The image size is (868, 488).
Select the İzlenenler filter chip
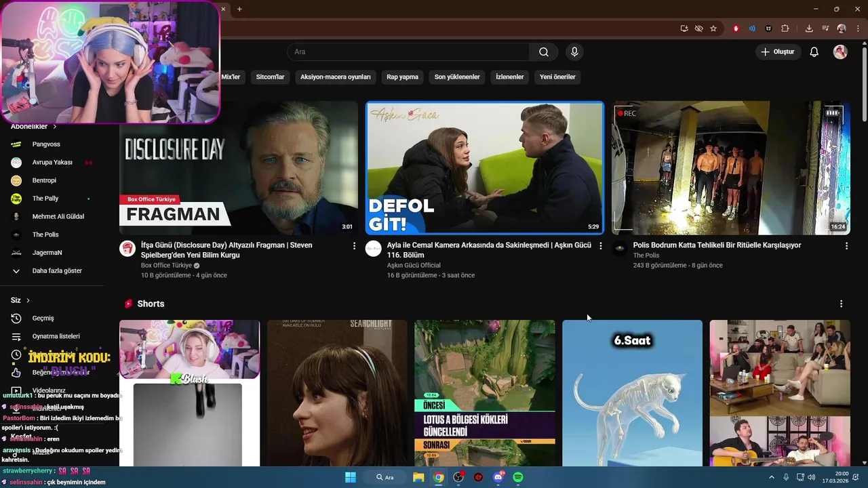click(x=510, y=77)
